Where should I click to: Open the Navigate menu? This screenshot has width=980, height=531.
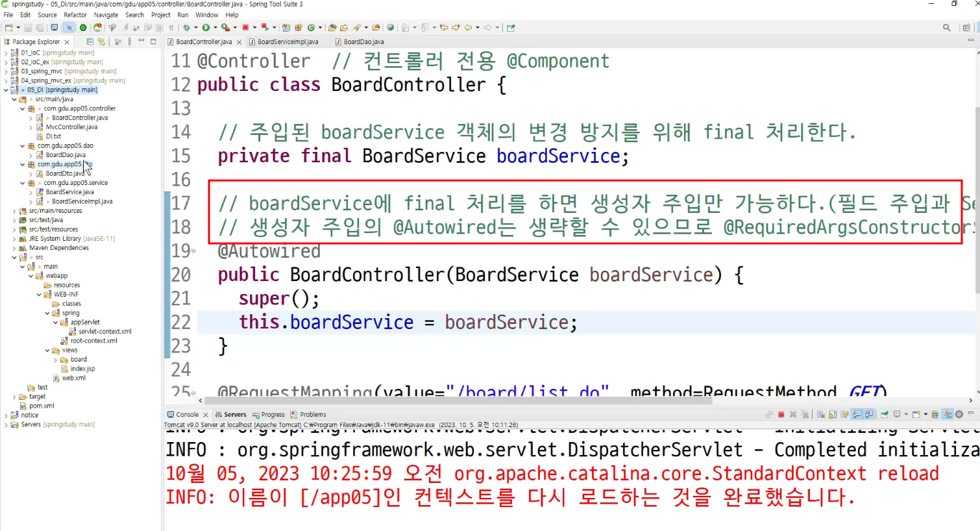pos(106,14)
